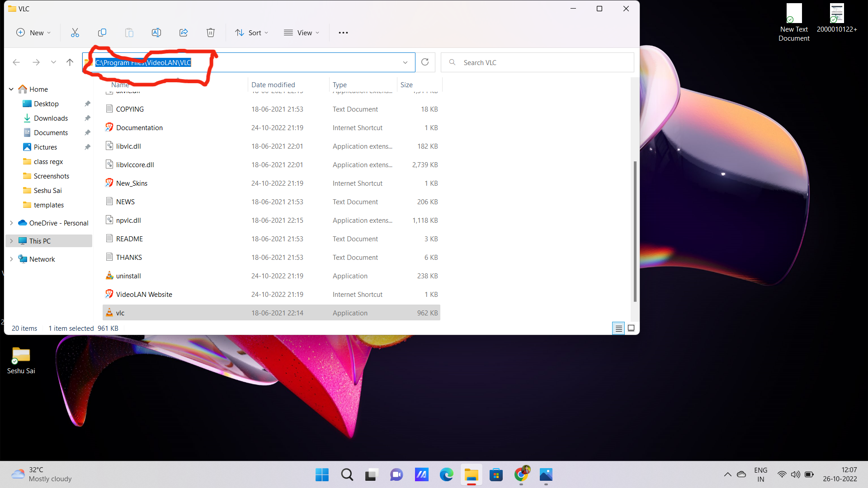Click the address bar path dropdown arrow
868x488 pixels.
click(x=406, y=62)
